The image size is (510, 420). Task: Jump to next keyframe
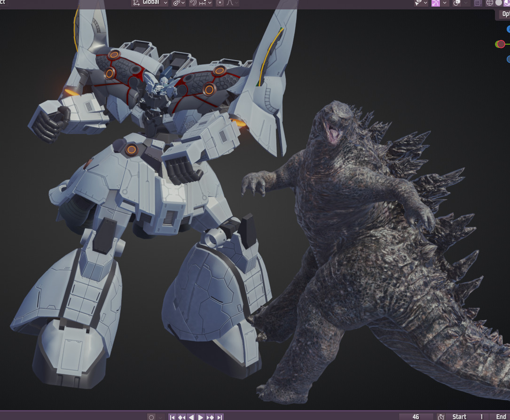point(210,417)
